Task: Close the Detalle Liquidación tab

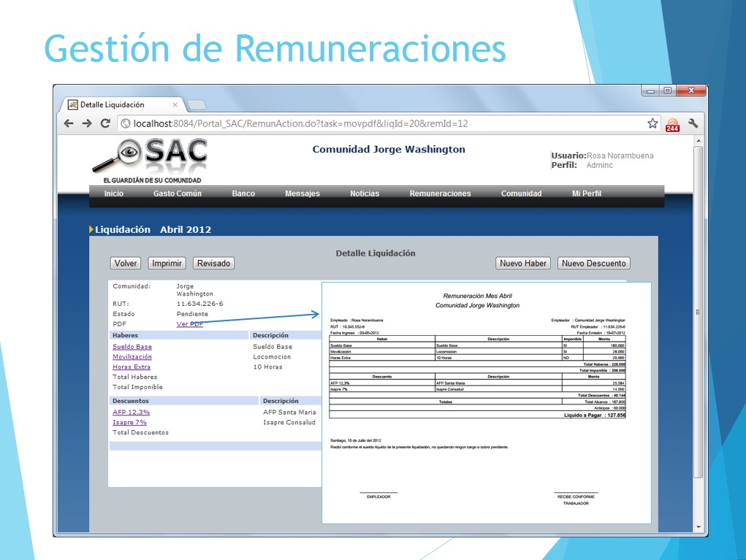Action: 175,104
